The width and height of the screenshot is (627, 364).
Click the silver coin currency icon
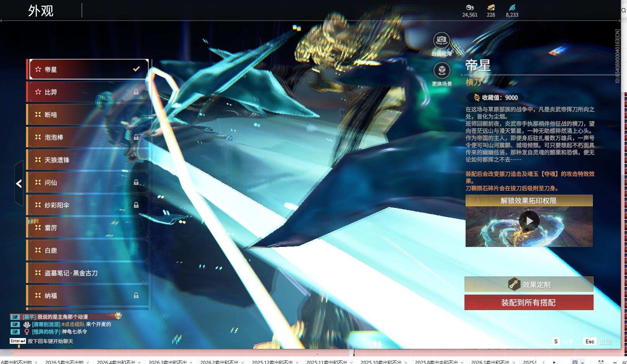pyautogui.click(x=469, y=7)
